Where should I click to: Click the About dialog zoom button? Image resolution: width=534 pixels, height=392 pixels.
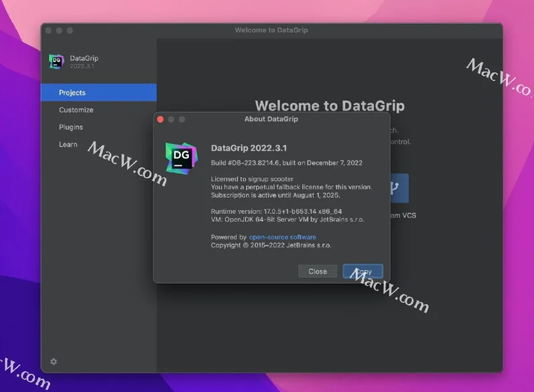(182, 119)
